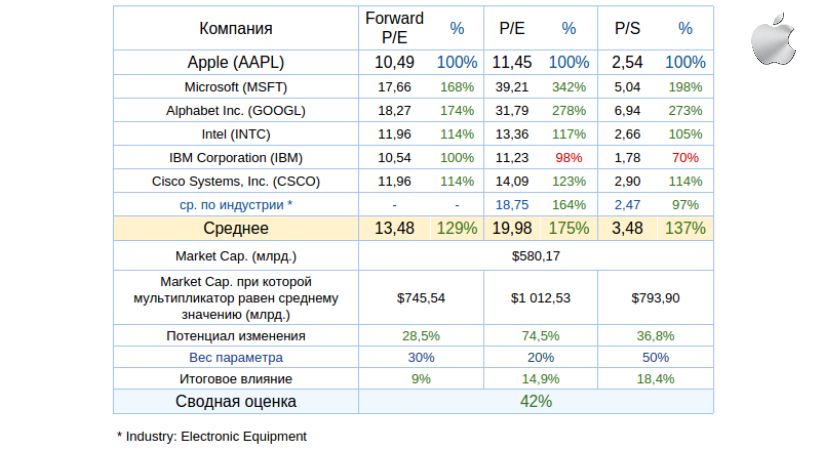Click the blue industry average link

pos(235,204)
